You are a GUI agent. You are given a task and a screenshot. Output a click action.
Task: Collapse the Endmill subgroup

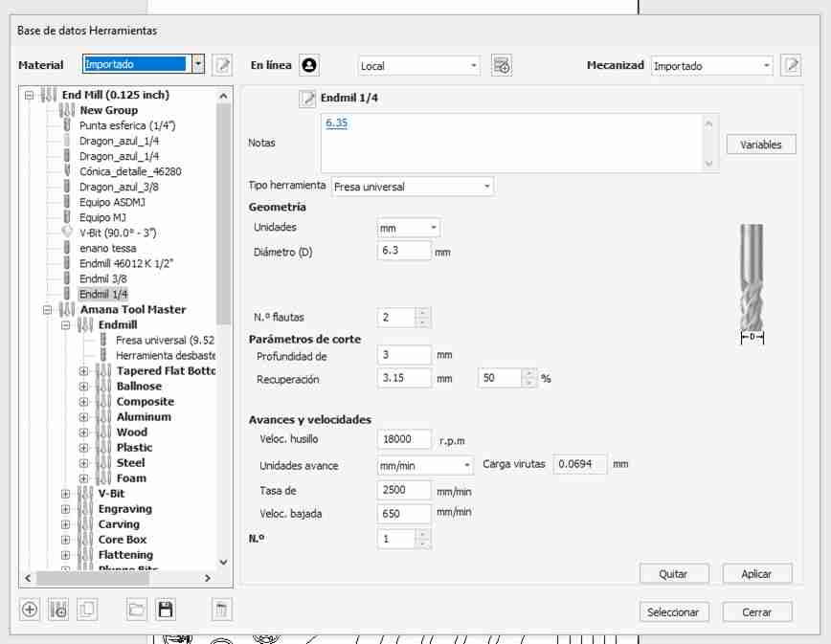65,325
